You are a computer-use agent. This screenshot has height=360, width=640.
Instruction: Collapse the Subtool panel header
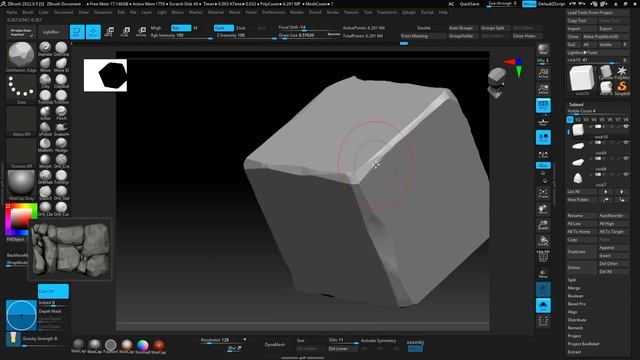(576, 104)
